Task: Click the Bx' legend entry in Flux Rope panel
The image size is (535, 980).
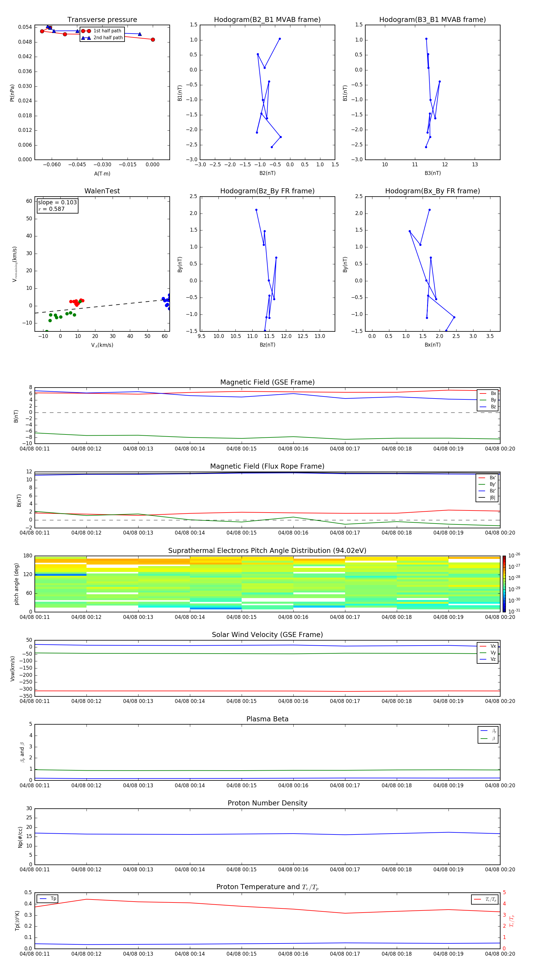Action: coord(487,478)
